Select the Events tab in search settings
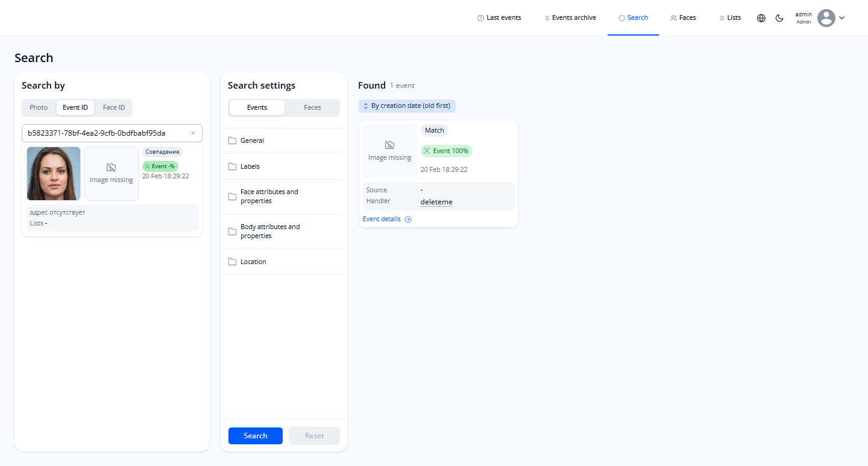The width and height of the screenshot is (868, 466). click(x=257, y=107)
